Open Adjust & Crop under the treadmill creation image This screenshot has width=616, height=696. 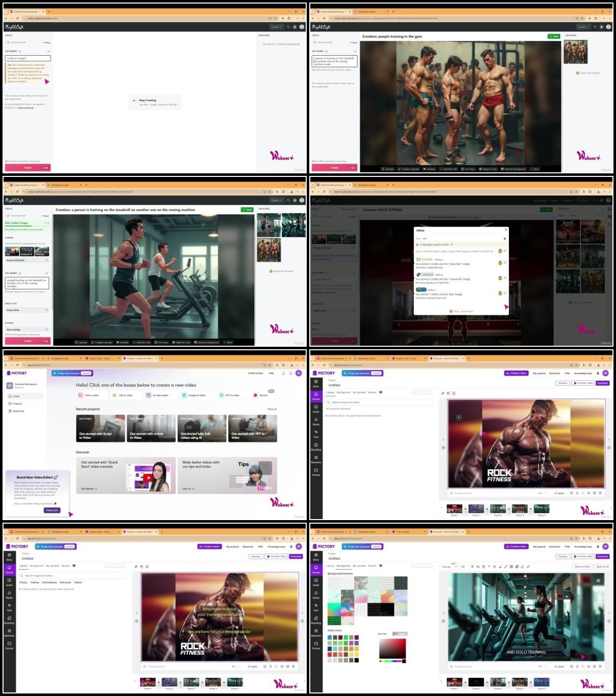(x=181, y=342)
